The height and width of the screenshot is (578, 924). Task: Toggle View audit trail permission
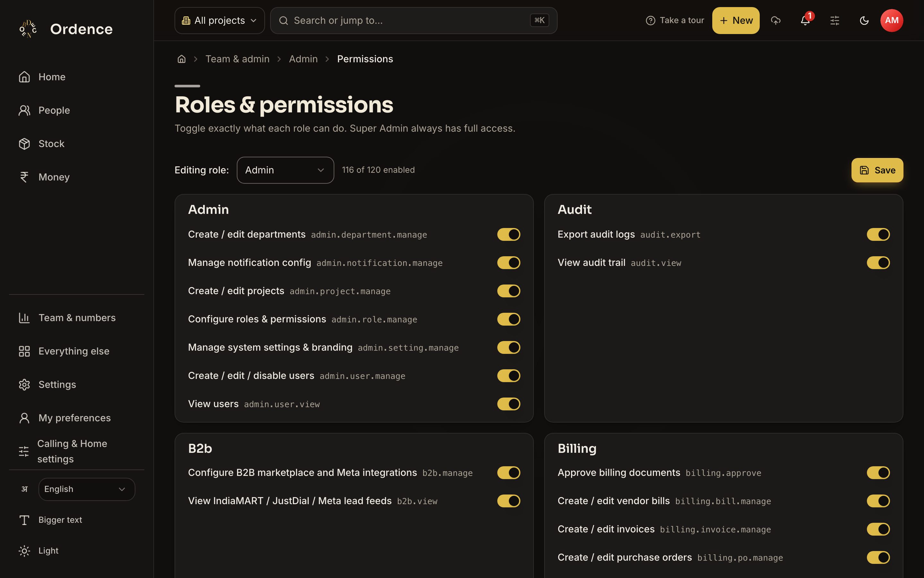pyautogui.click(x=878, y=263)
